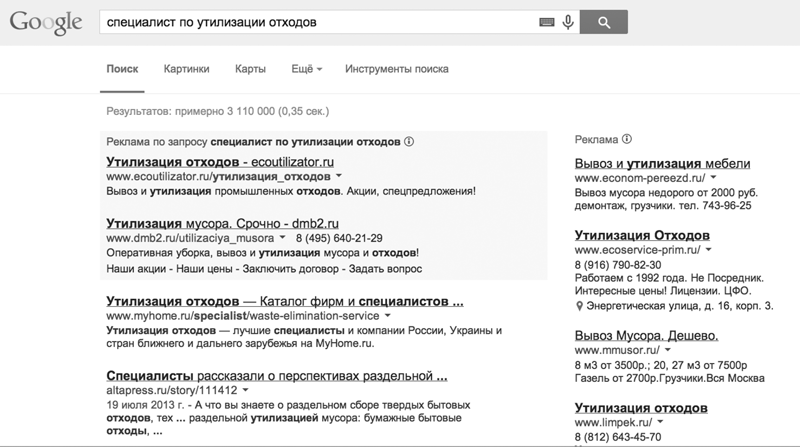
Task: Open Инструменты поиска search tools
Action: point(396,69)
